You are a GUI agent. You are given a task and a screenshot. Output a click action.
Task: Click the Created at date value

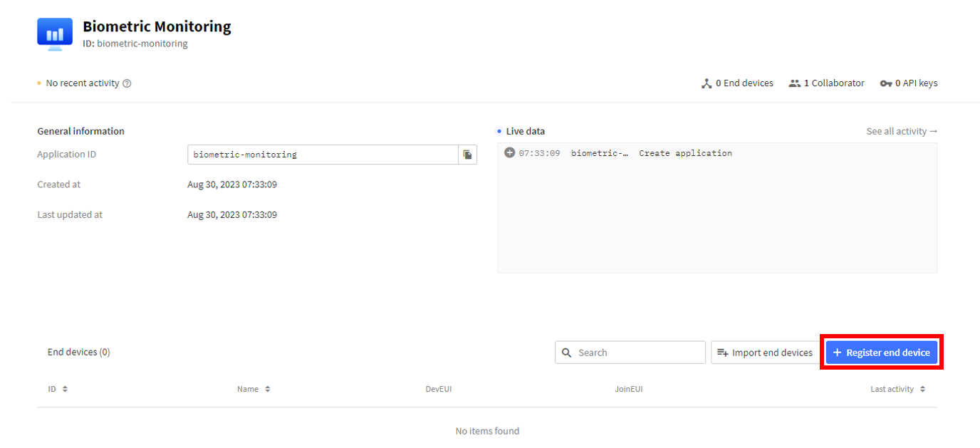point(232,184)
